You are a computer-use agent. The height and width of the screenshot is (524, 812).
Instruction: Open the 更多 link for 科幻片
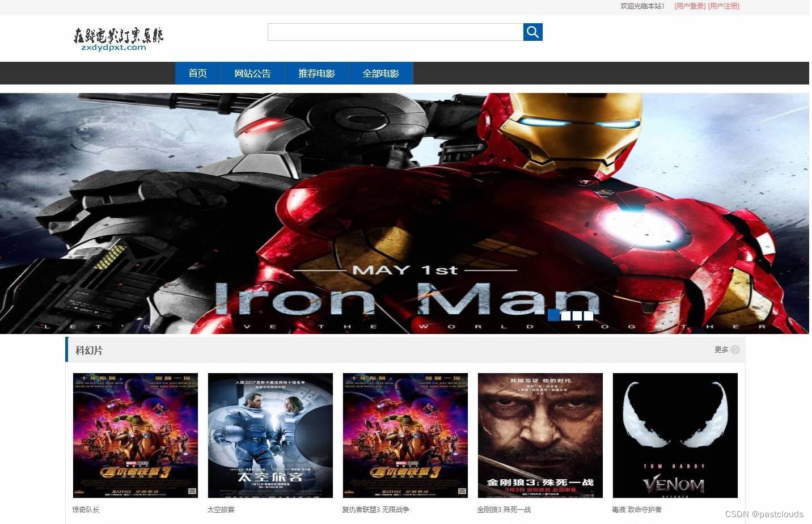[x=721, y=350]
